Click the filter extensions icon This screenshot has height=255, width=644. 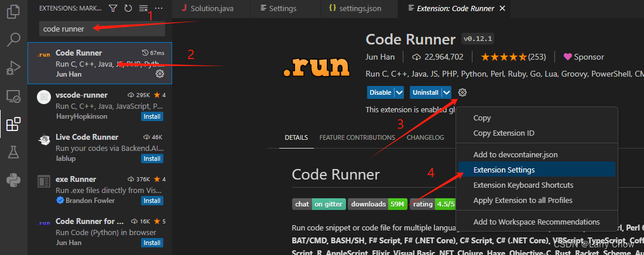[x=113, y=8]
